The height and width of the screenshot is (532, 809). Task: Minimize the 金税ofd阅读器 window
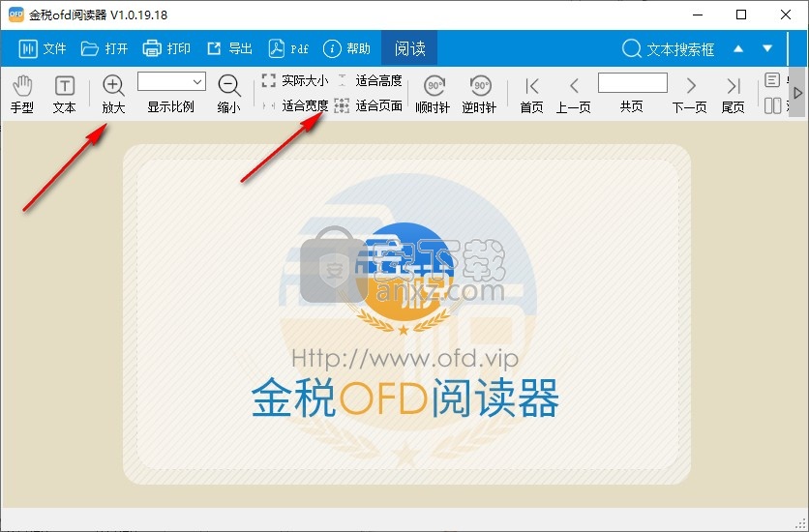(x=698, y=15)
